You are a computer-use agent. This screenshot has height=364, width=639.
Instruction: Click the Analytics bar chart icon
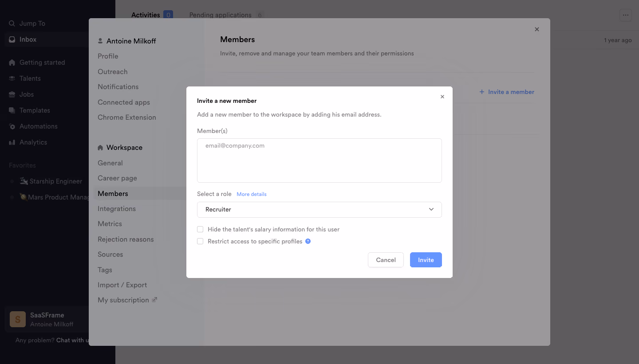pos(12,142)
